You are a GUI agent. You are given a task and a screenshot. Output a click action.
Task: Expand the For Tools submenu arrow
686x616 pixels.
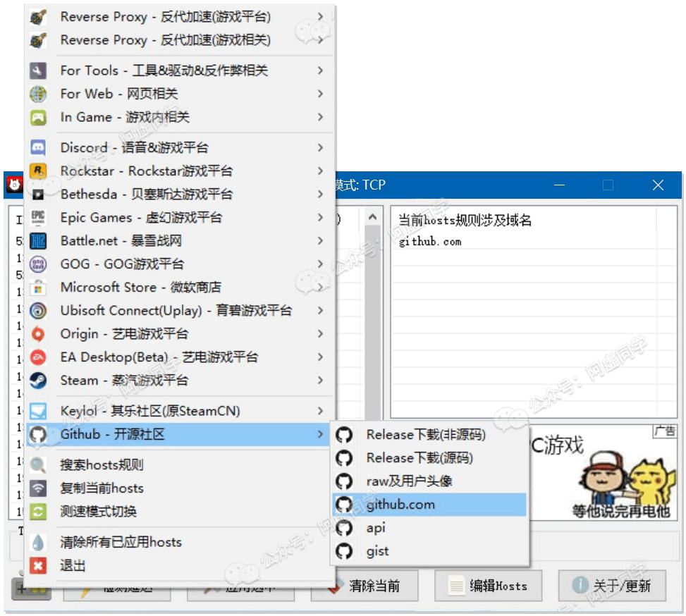pyautogui.click(x=320, y=70)
